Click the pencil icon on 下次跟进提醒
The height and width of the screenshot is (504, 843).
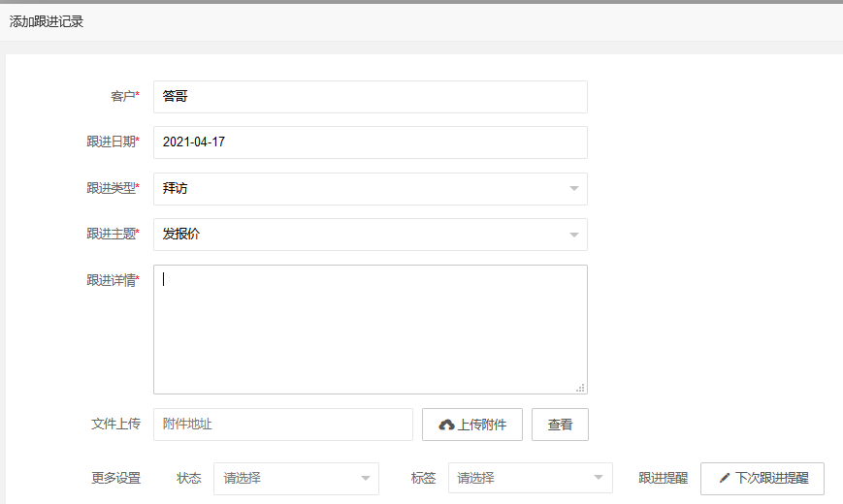(724, 478)
